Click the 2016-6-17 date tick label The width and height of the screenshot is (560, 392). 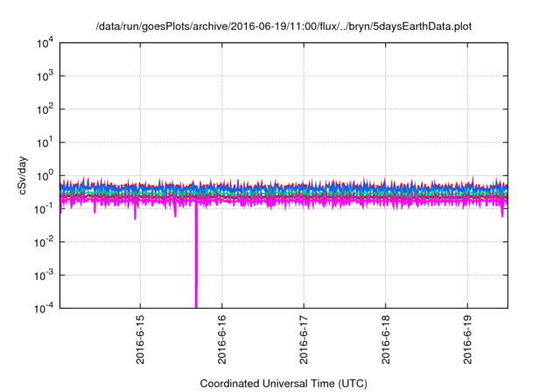(304, 339)
